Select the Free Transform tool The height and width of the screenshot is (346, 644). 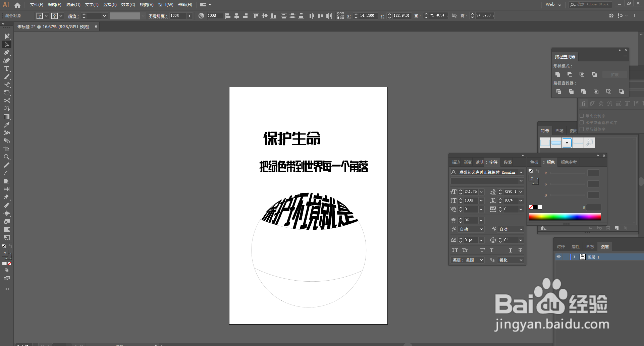tap(7, 237)
